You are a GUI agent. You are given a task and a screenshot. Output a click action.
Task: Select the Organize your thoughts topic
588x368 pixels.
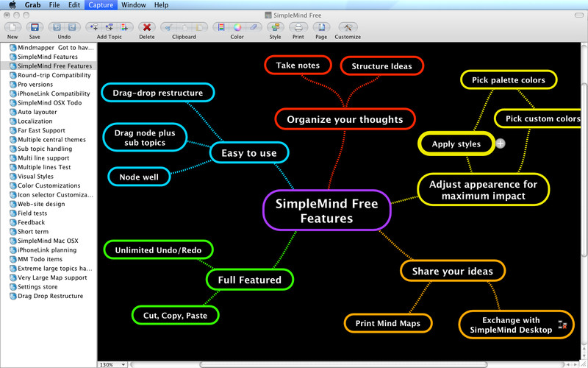(345, 119)
